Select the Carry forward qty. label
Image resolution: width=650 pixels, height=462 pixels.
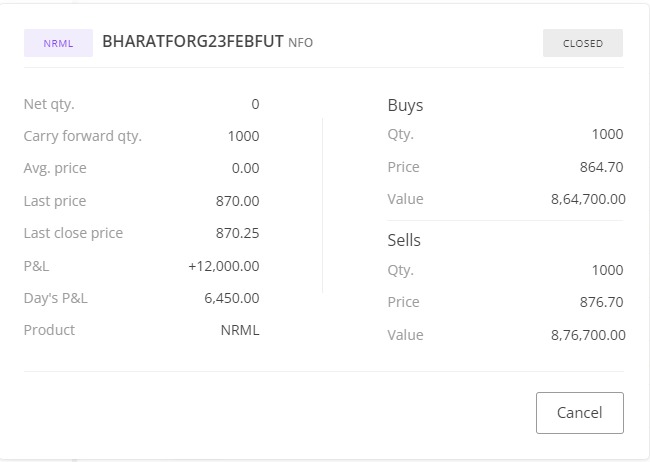[82, 136]
